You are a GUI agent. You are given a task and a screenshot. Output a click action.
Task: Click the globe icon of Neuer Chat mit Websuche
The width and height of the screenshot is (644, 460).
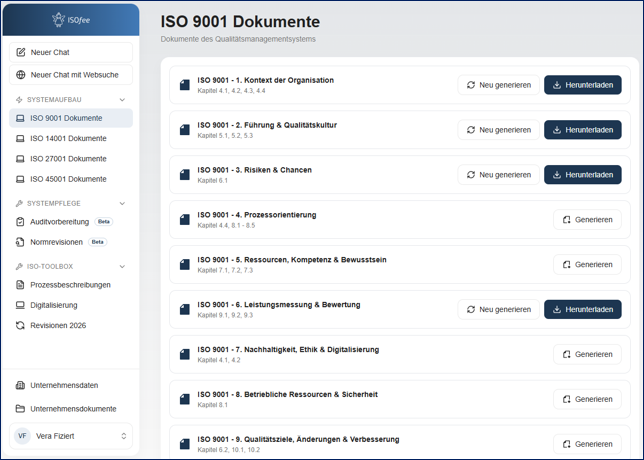click(x=21, y=75)
